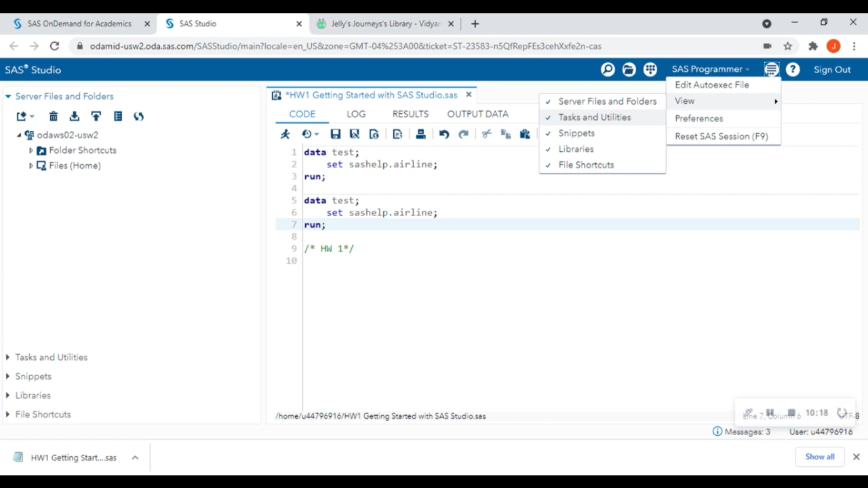This screenshot has width=868, height=488.
Task: Collapse the Server Files and Folders section
Action: click(8, 96)
